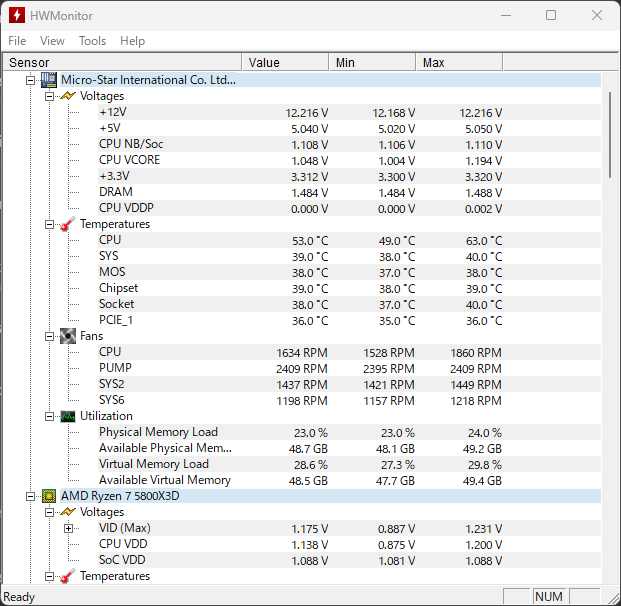621x606 pixels.
Task: Open the Tools menu
Action: pyautogui.click(x=92, y=41)
